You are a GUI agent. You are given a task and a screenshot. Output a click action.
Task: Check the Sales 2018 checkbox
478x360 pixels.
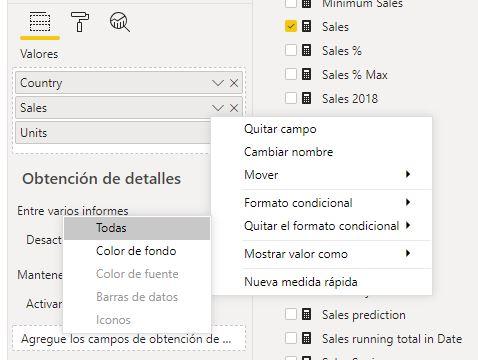click(x=291, y=98)
